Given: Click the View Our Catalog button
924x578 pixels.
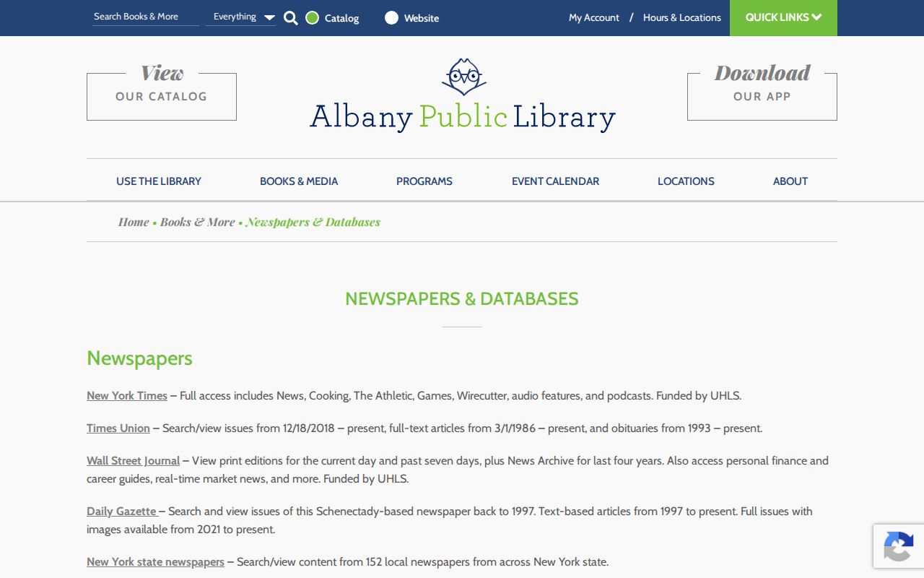Looking at the screenshot, I should click(x=162, y=92).
